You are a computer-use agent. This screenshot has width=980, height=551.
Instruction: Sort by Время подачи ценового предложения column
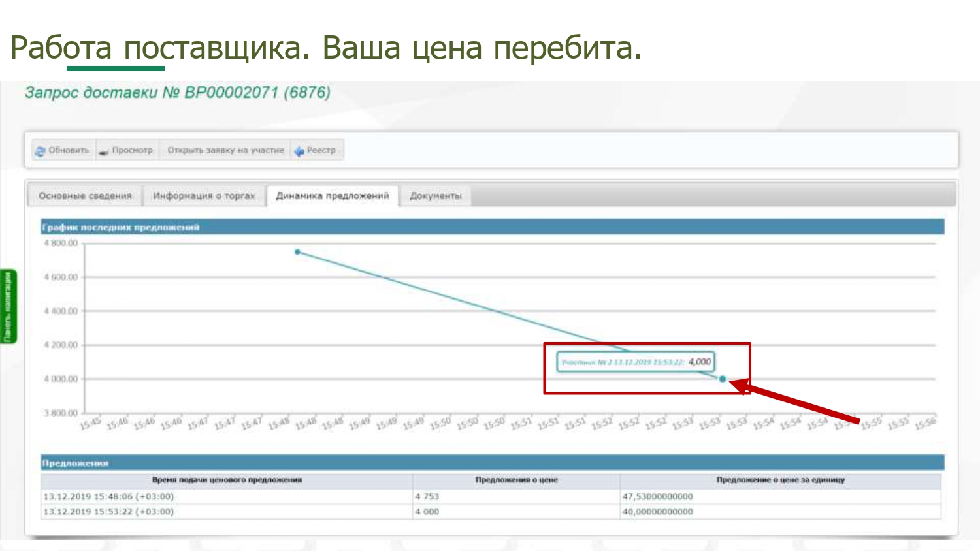pyautogui.click(x=227, y=480)
